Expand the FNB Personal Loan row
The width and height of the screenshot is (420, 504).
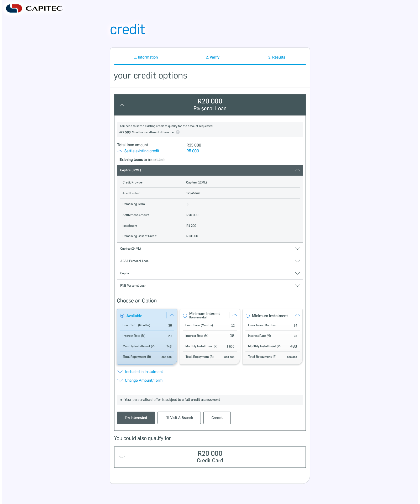point(297,286)
